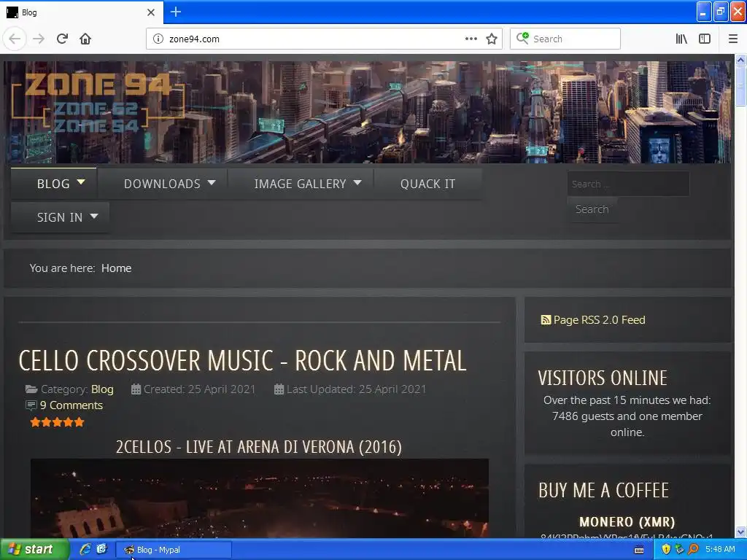This screenshot has width=747, height=560.
Task: Click the scrollbar down arrow
Action: tap(740, 532)
